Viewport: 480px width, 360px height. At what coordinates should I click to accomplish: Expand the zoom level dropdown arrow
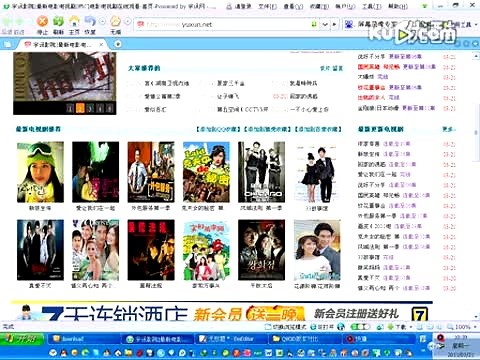click(x=475, y=327)
